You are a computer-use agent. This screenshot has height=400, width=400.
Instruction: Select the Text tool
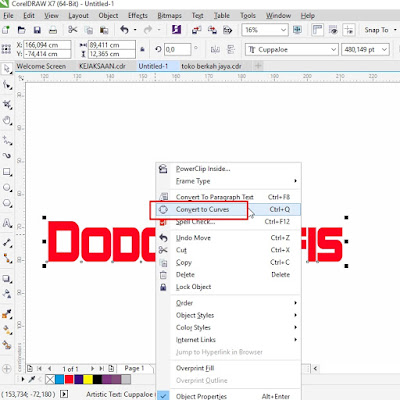tap(7, 223)
